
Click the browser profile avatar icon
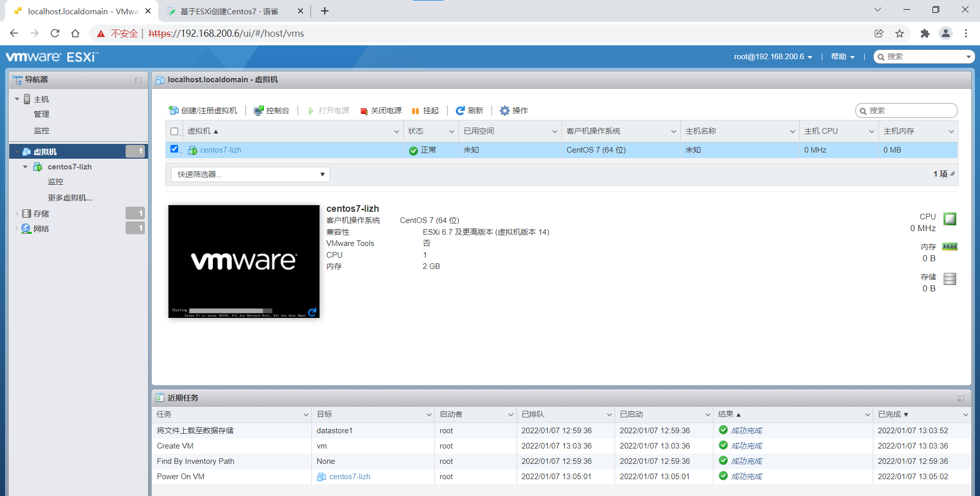point(946,33)
